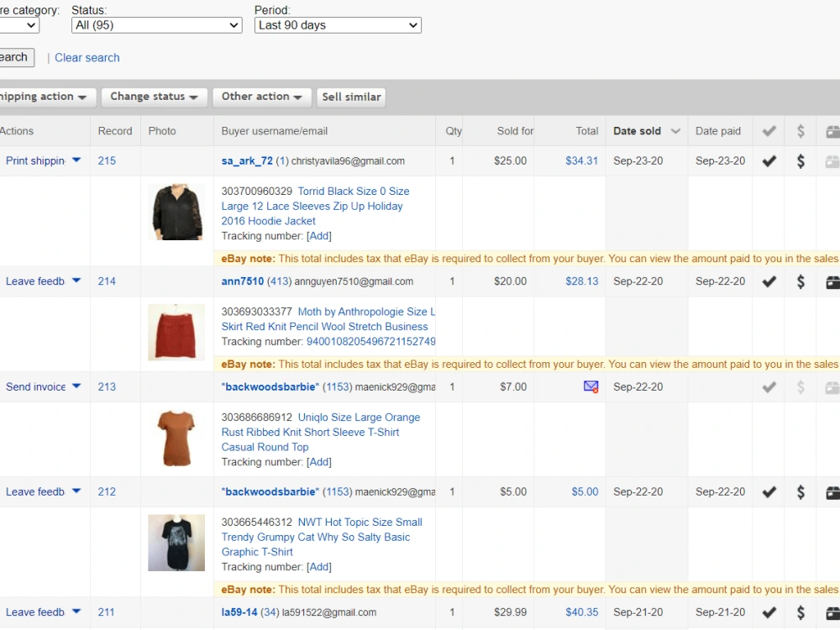Open buyer profile la59-14

[239, 612]
